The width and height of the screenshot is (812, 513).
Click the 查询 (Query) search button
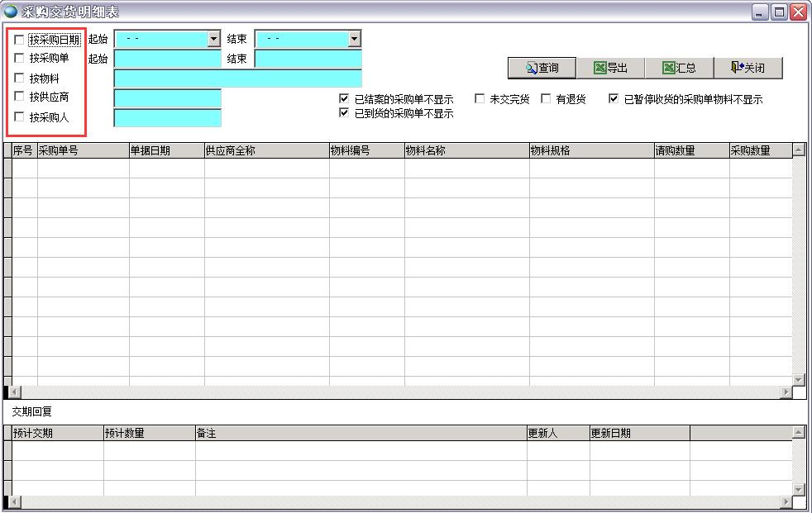(542, 68)
